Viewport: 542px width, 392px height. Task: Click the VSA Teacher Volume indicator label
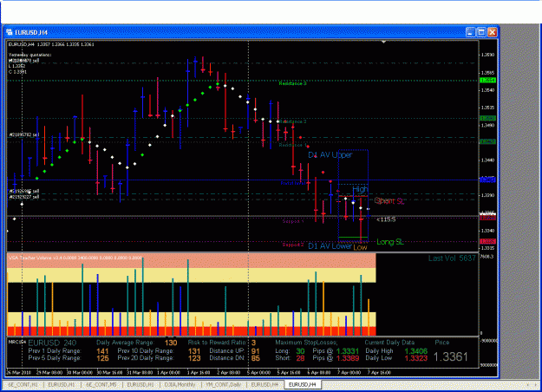click(x=75, y=258)
